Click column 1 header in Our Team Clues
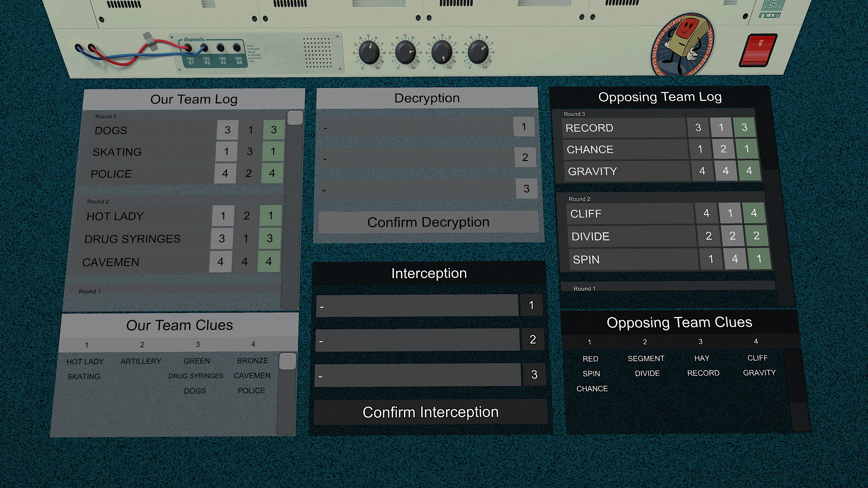 87,345
